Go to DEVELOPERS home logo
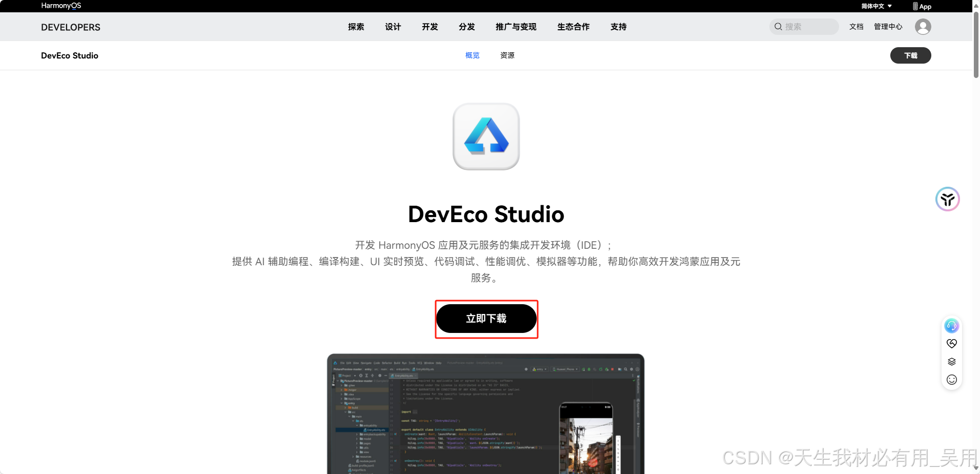The width and height of the screenshot is (980, 474). [71, 27]
